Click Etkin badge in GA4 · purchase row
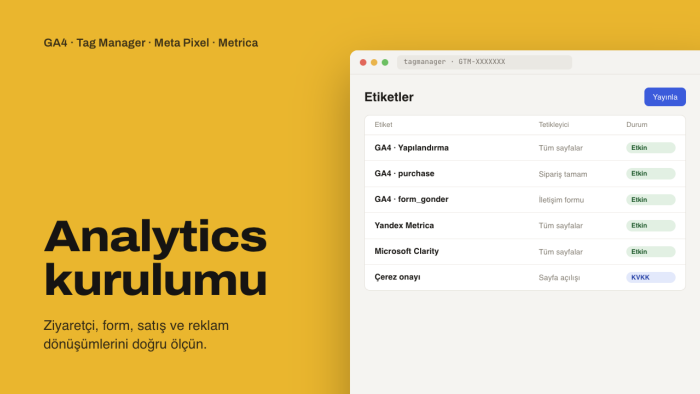Image resolution: width=700 pixels, height=394 pixels. click(650, 174)
